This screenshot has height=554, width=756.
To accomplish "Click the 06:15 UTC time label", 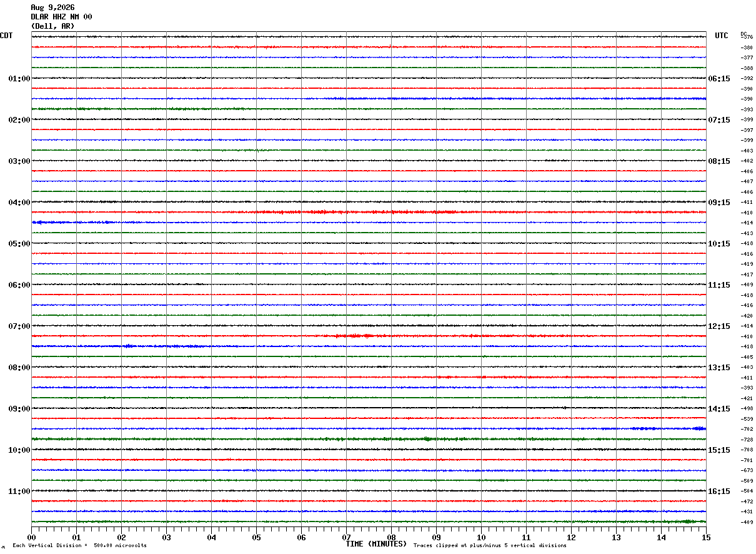I will pos(719,79).
